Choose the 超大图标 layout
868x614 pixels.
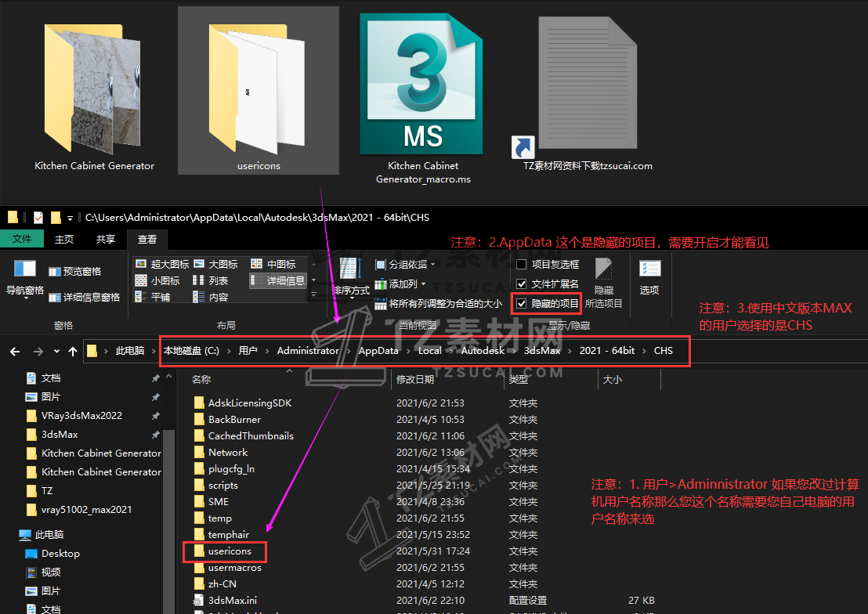162,264
